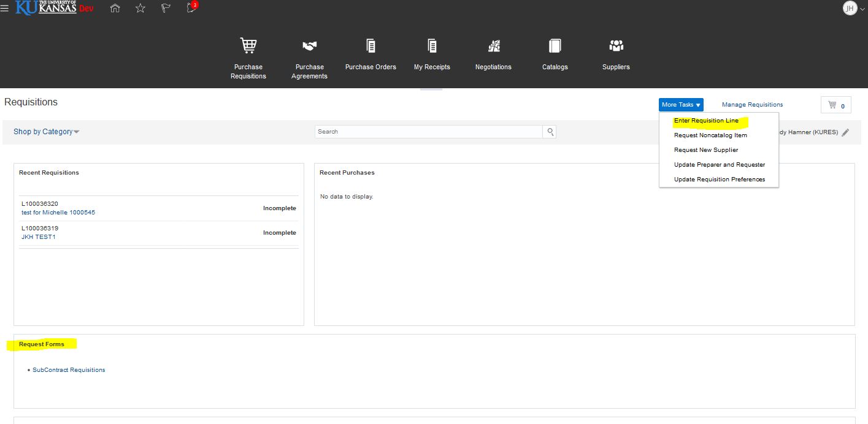The width and height of the screenshot is (868, 424).
Task: Expand user menu chevron next to JH
Action: point(862,9)
